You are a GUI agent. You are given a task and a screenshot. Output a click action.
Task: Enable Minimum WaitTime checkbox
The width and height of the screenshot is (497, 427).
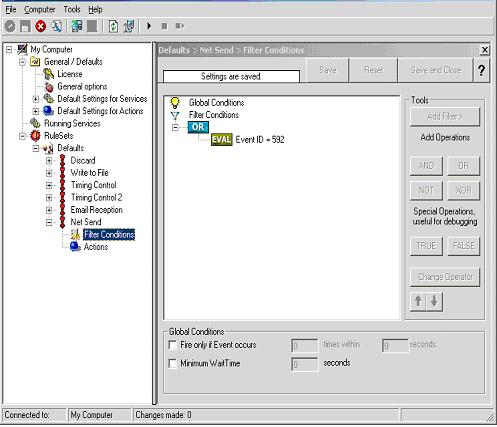[x=173, y=363]
